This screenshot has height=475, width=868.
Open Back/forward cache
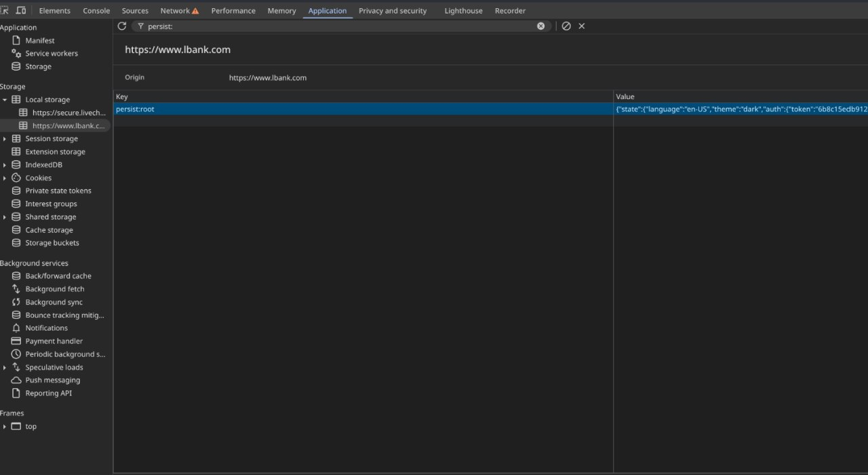(58, 276)
